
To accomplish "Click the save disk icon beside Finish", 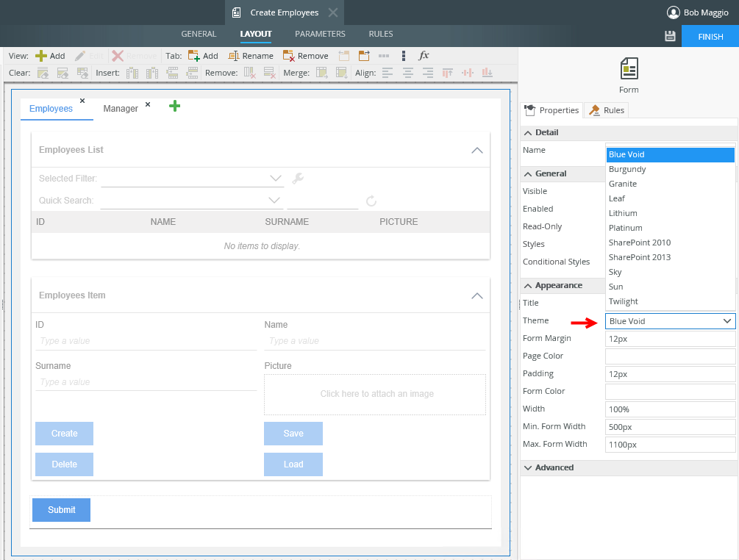I will (669, 36).
